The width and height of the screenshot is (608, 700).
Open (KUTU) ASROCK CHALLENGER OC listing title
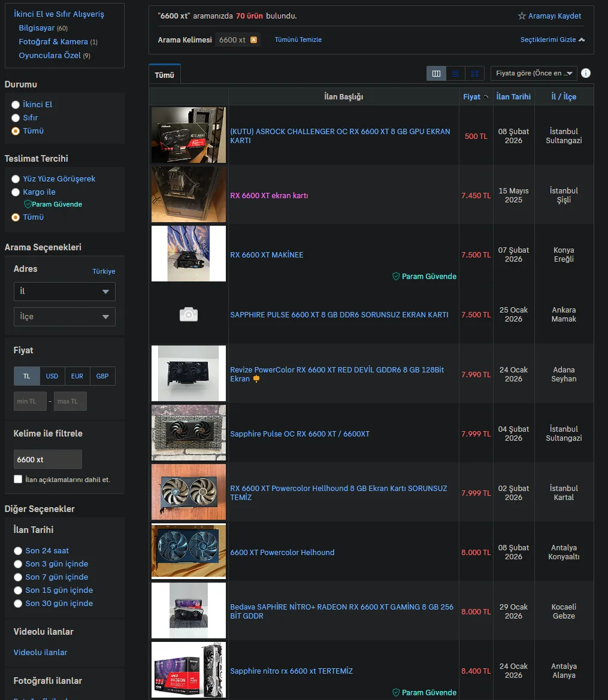340,136
